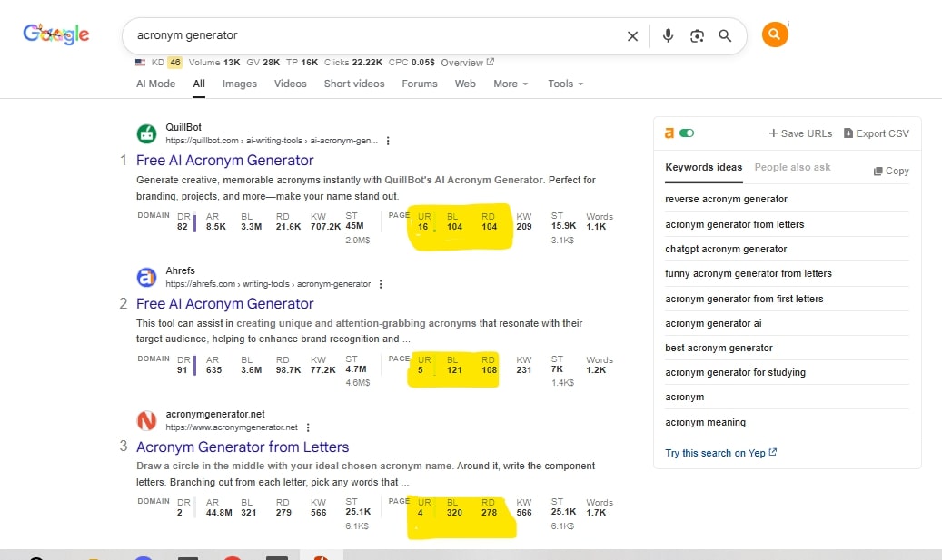The height and width of the screenshot is (560, 942).
Task: Click Export CSV button
Action: point(876,133)
